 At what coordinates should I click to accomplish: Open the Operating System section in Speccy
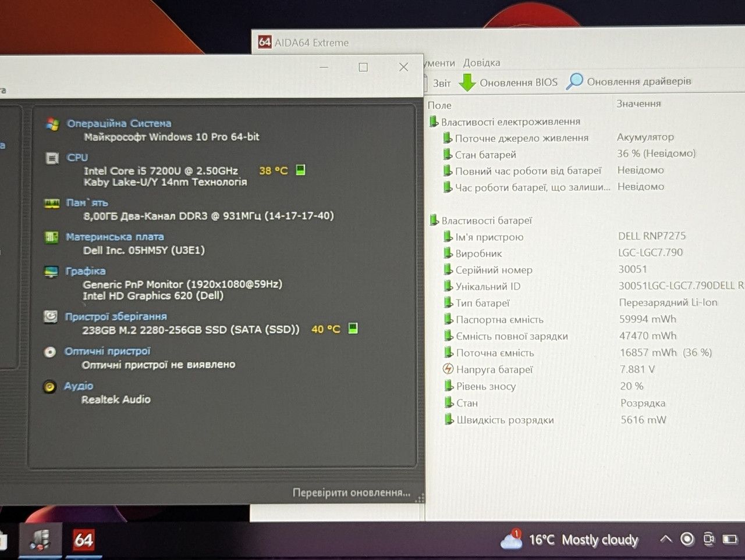119,123
